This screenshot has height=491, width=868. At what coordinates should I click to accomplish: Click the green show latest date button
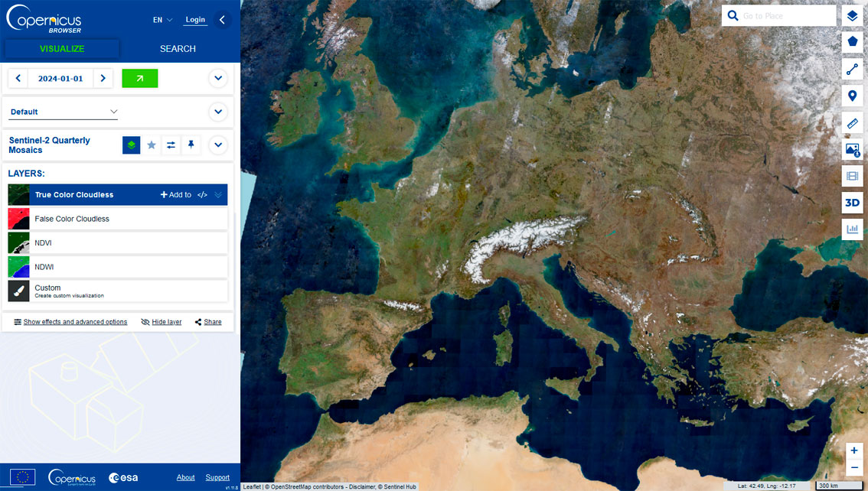[x=139, y=79]
